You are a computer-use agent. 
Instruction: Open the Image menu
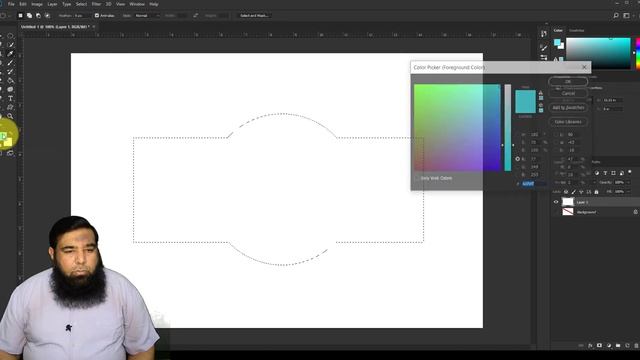37,4
